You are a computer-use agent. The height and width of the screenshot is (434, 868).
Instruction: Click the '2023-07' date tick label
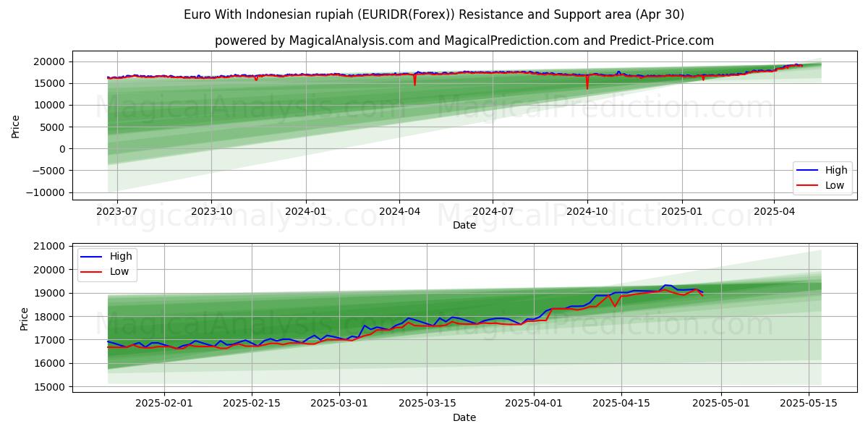point(117,211)
